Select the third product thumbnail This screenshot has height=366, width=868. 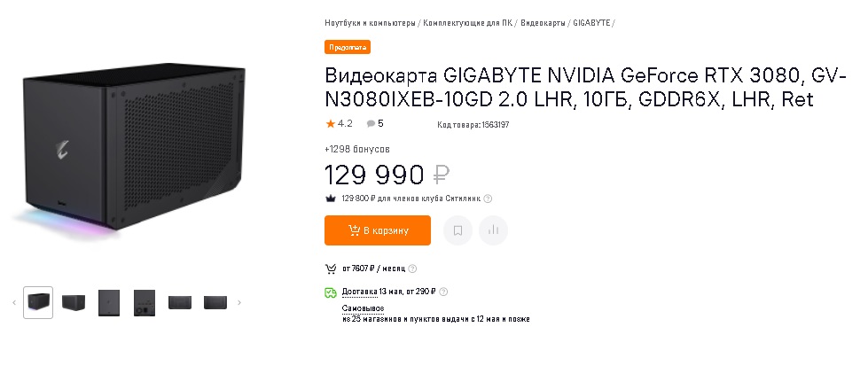(109, 302)
